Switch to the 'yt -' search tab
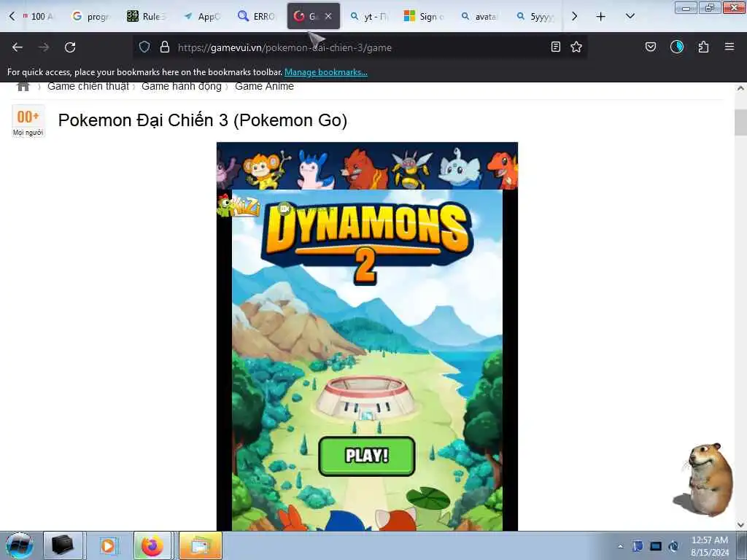Screen dimensions: 747x560 pyautogui.click(x=369, y=17)
